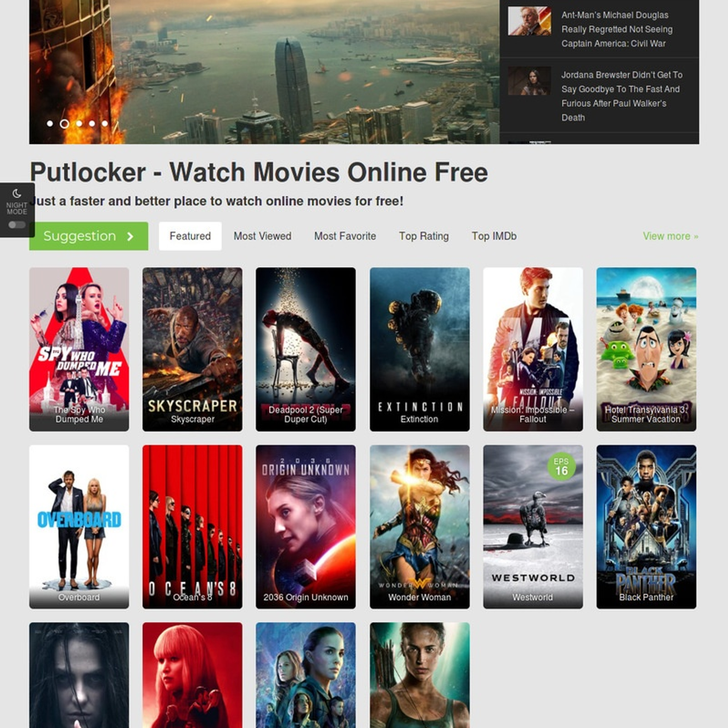Open the Most Favorite tab
728x728 pixels.
345,236
